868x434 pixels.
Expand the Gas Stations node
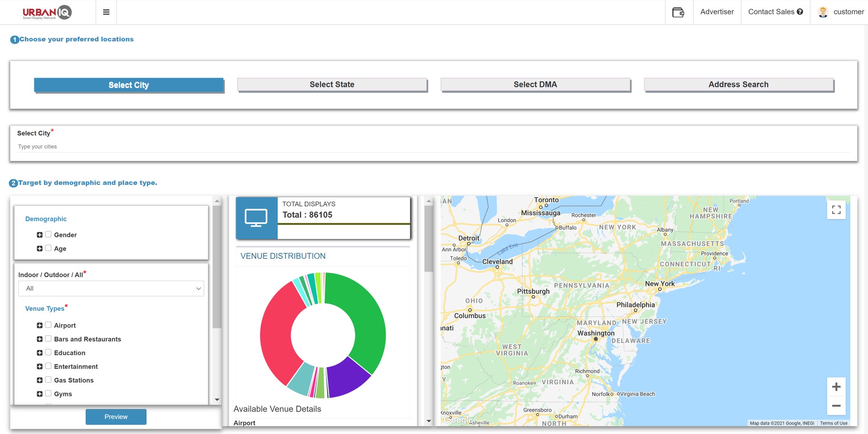40,380
